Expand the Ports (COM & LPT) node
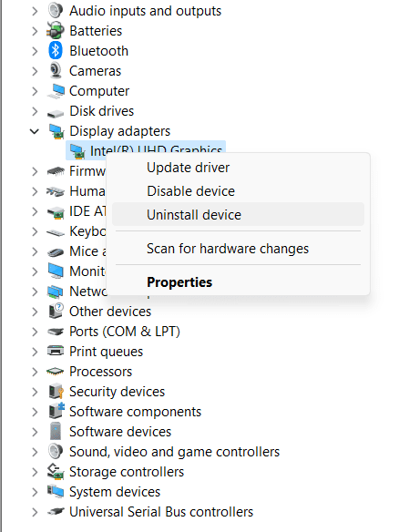 (x=35, y=332)
